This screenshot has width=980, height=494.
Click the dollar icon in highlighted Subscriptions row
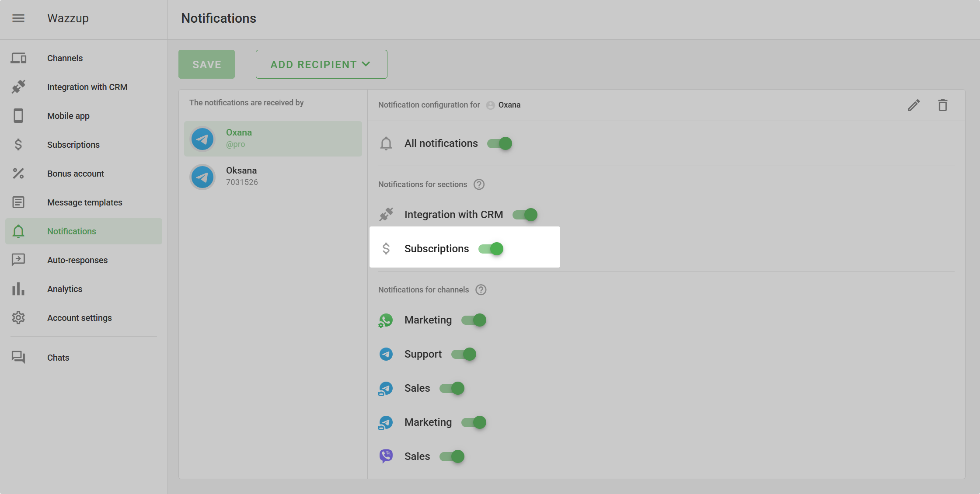click(386, 249)
